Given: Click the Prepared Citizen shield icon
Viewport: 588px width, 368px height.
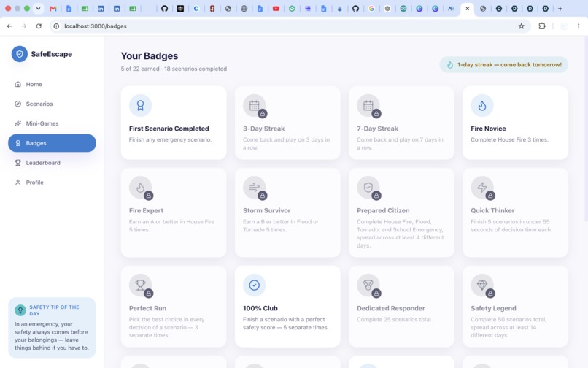Looking at the screenshot, I should (368, 188).
